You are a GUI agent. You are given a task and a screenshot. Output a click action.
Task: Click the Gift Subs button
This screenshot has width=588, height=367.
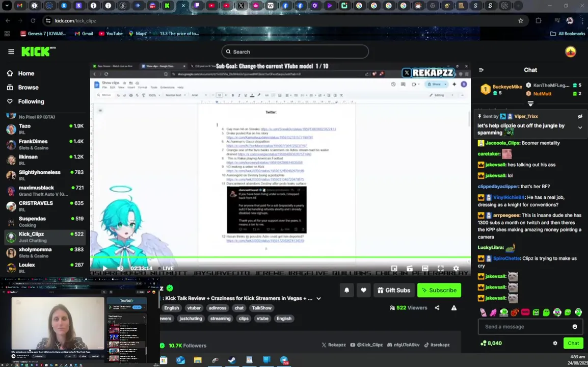click(394, 290)
